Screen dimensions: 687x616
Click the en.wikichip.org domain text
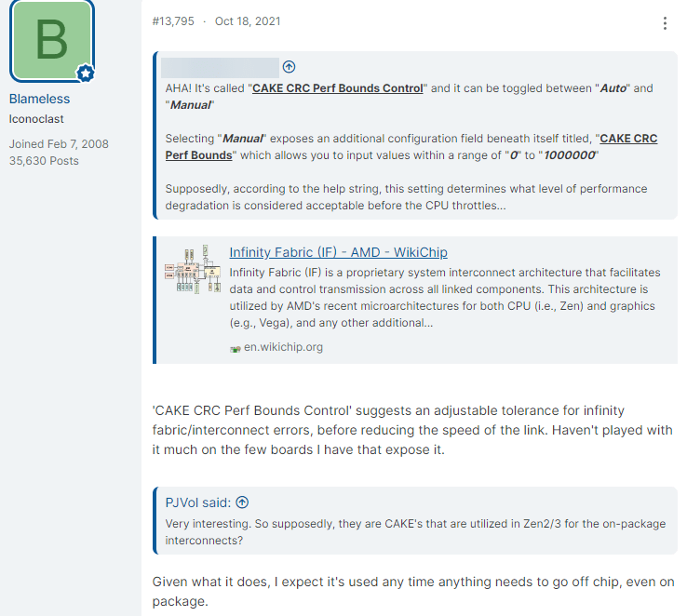tap(284, 347)
